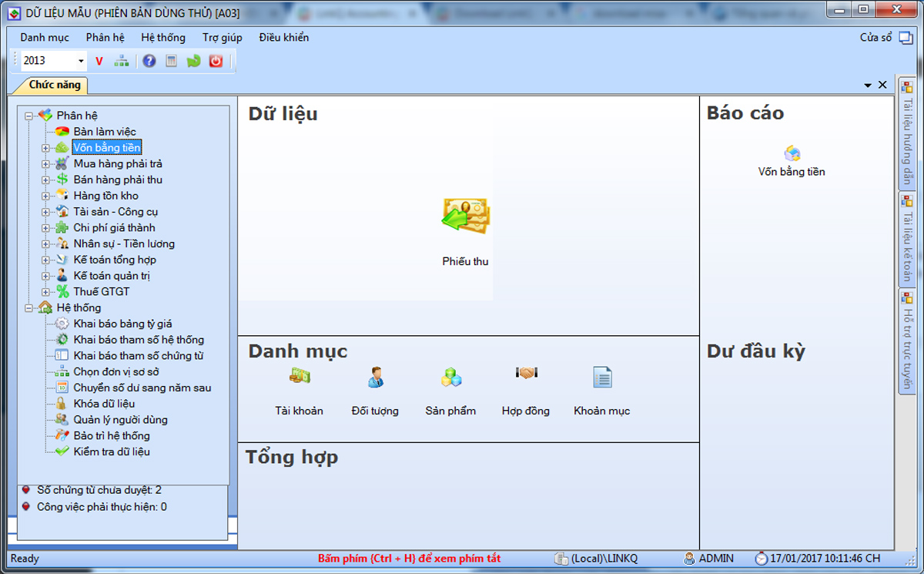Click the red power exit icon
This screenshot has height=574, width=924.
[x=216, y=60]
